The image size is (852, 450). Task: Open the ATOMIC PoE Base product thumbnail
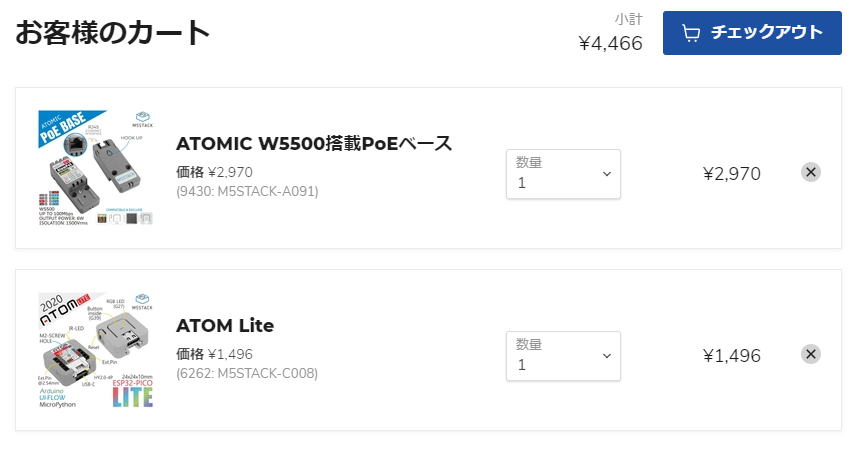(96, 167)
